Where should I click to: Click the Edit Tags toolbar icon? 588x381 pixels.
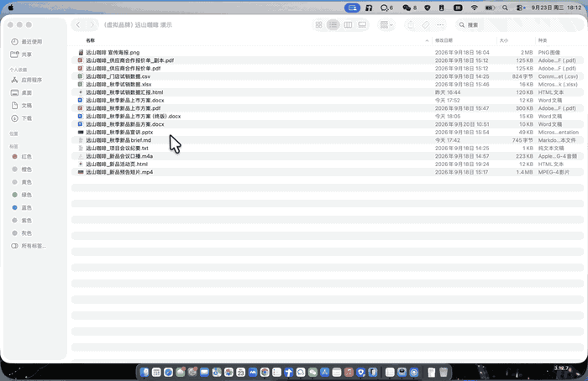(x=425, y=24)
